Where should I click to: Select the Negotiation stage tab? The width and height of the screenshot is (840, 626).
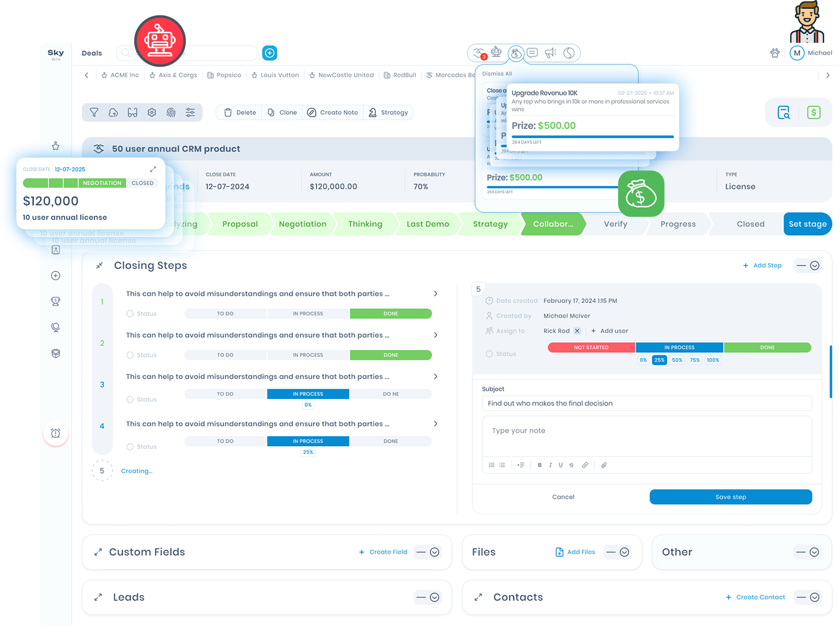[x=302, y=224]
